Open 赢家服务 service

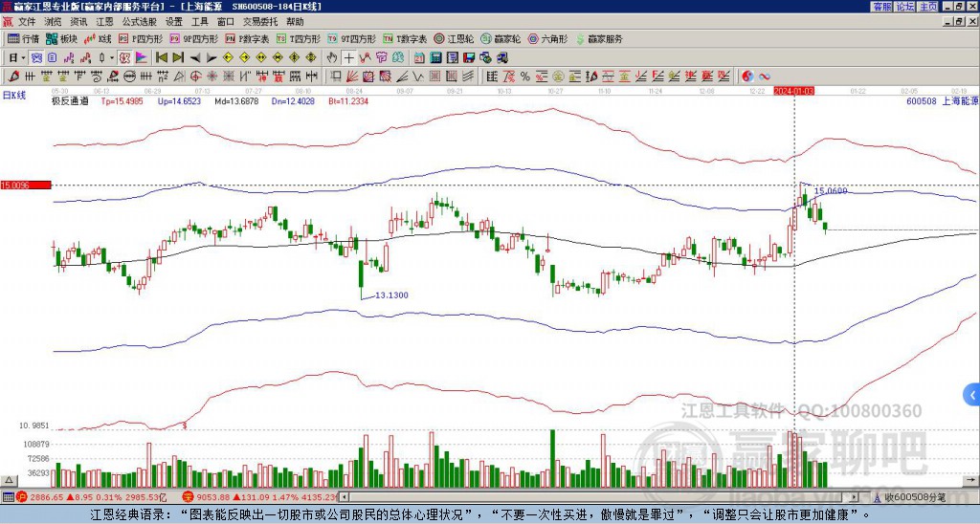coord(599,38)
